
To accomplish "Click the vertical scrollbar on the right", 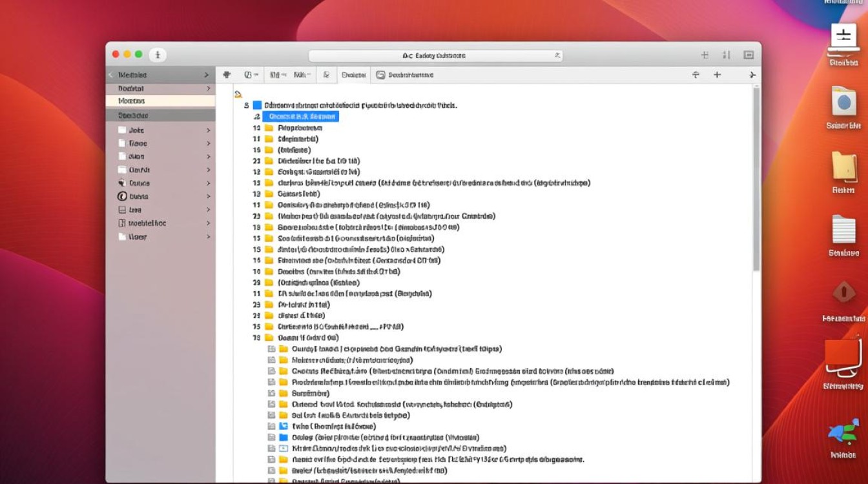I will 756,181.
